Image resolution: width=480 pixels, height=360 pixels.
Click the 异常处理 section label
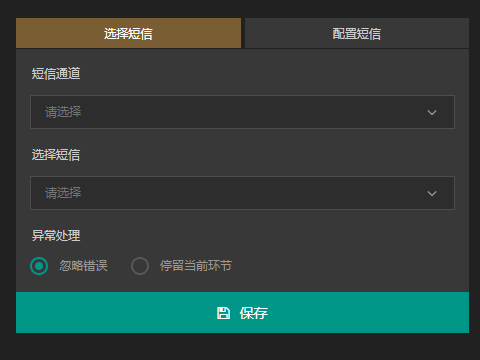[x=56, y=236]
